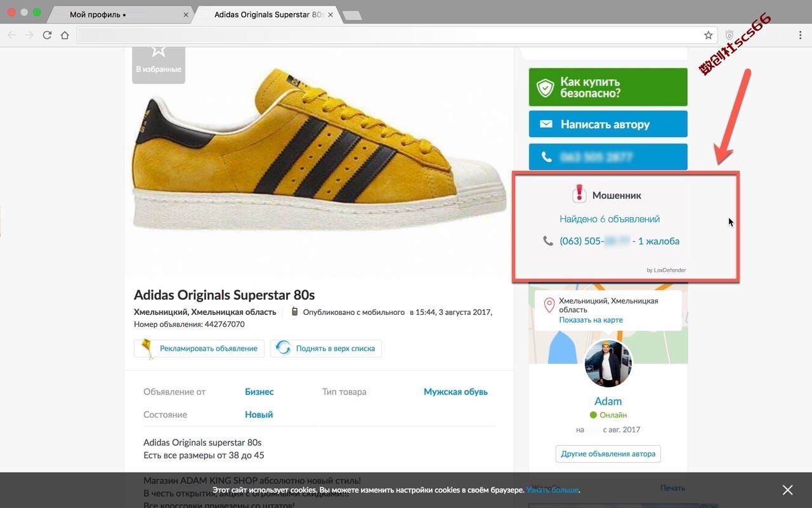Select the Adidas Originals Superstar 80s tab
812x508 pixels.
266,15
